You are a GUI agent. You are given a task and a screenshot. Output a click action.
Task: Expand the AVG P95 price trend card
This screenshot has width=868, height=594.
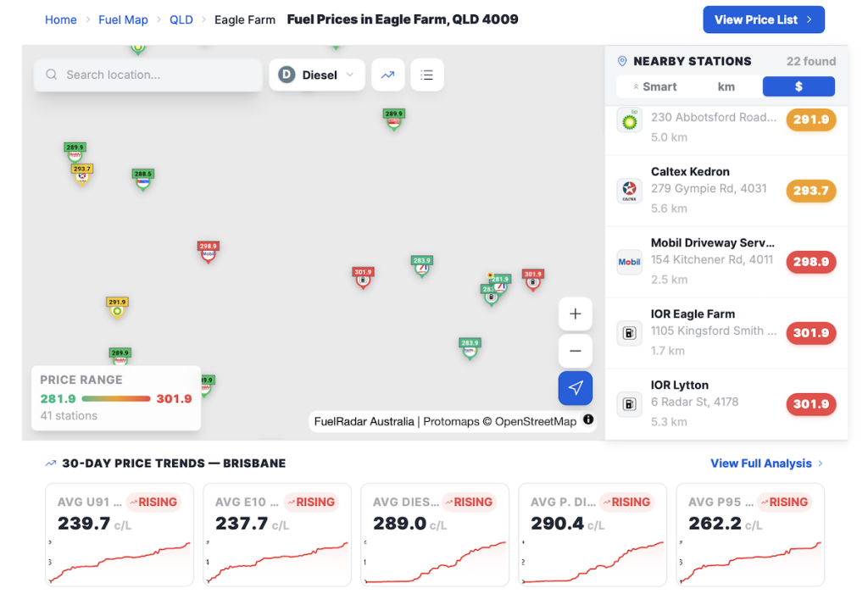(x=750, y=535)
